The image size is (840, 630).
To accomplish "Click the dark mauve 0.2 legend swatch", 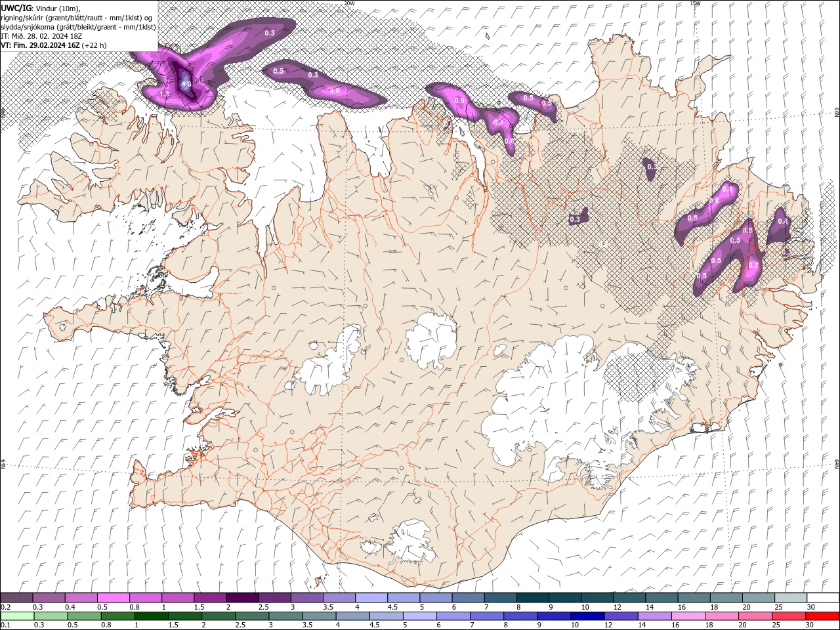I will click(x=16, y=598).
